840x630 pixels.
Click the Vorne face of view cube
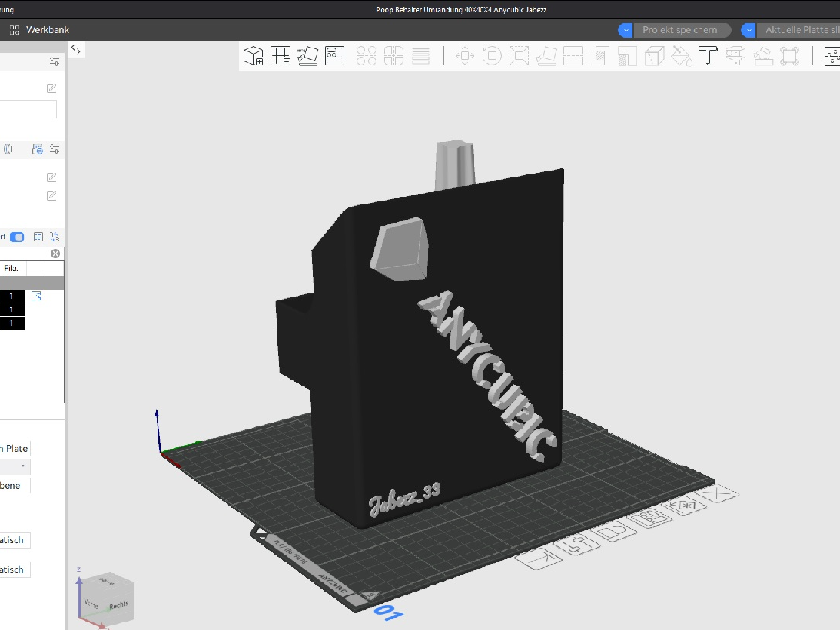click(x=91, y=604)
